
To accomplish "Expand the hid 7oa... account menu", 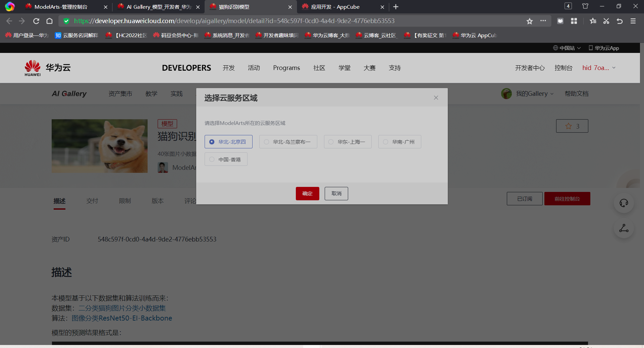I will point(599,68).
